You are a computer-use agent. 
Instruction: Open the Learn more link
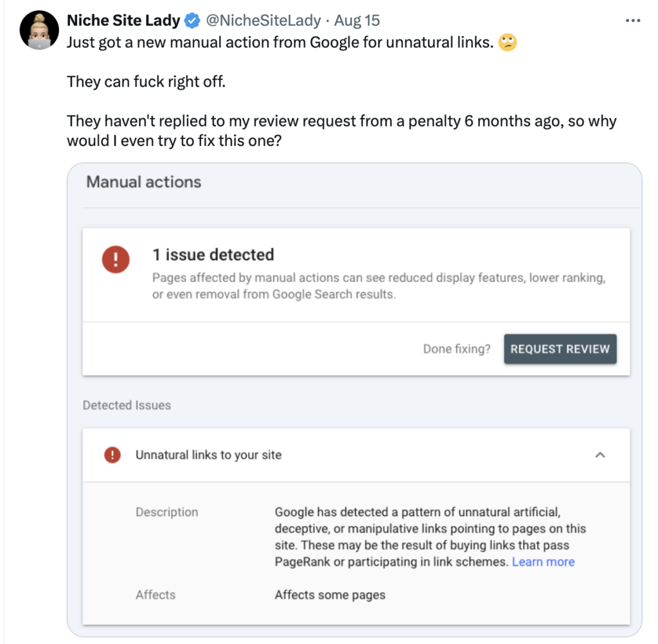[x=543, y=562]
